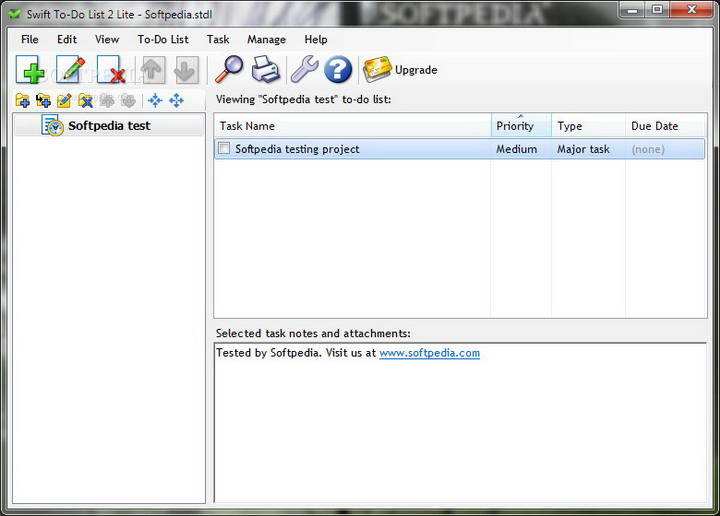Open the Edit menu
720x516 pixels.
67,39
